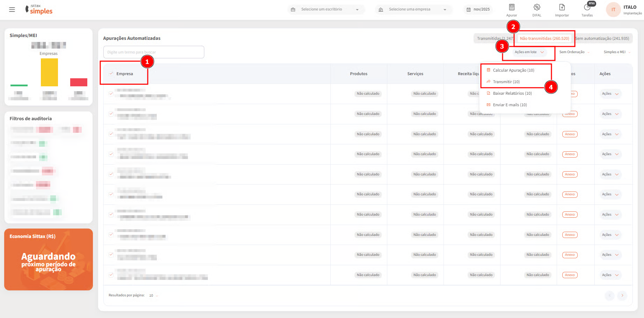The width and height of the screenshot is (644, 318).
Task: Click the Sittax Simples logo
Action: pyautogui.click(x=39, y=10)
